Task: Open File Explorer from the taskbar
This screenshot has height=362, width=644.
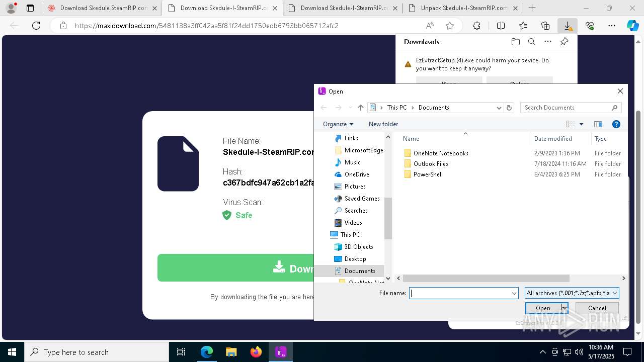Action: 231,352
